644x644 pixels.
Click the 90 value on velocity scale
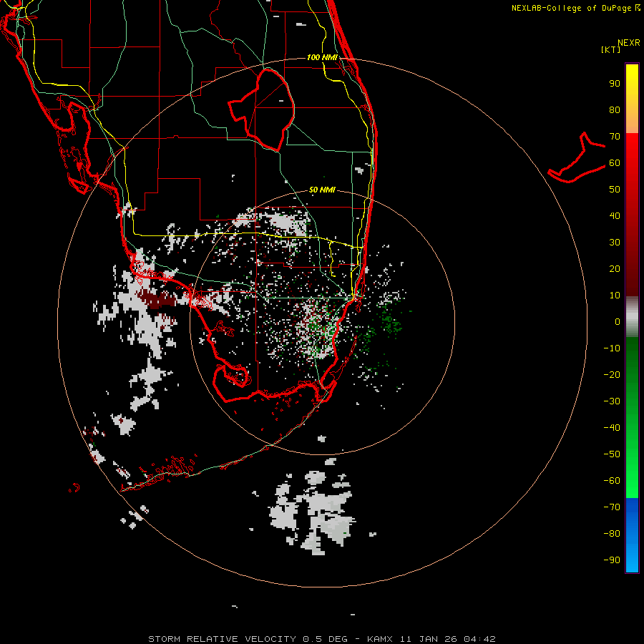pos(615,84)
